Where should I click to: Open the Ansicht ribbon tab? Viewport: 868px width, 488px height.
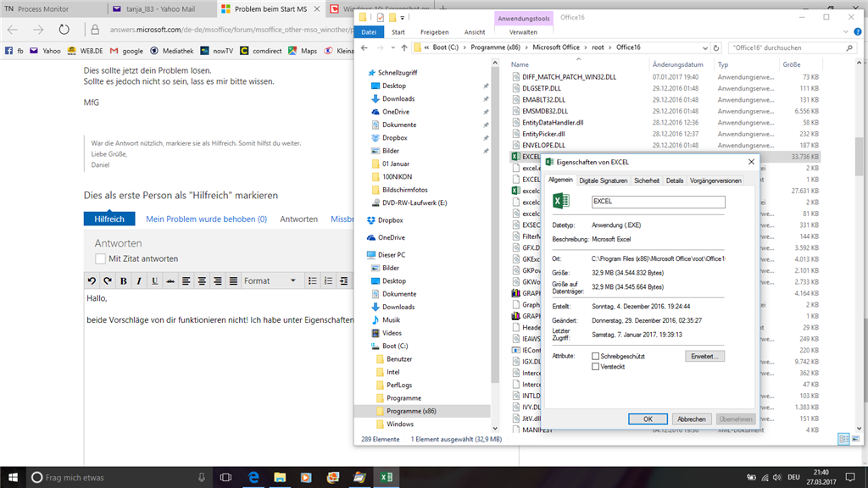pos(475,32)
